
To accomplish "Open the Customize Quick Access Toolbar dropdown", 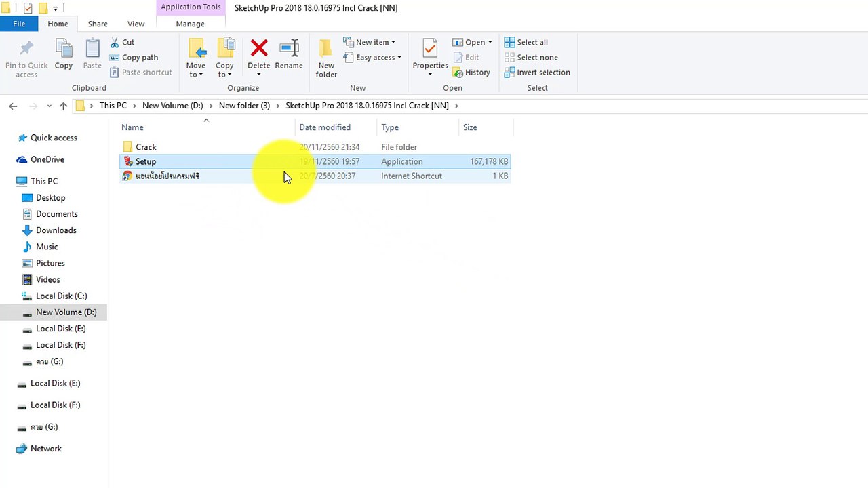I will (56, 9).
